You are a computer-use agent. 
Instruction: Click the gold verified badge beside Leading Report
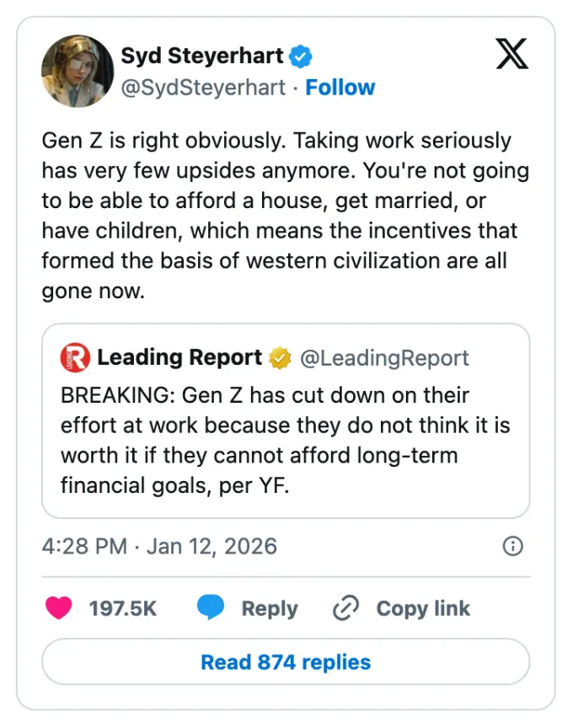[280, 358]
